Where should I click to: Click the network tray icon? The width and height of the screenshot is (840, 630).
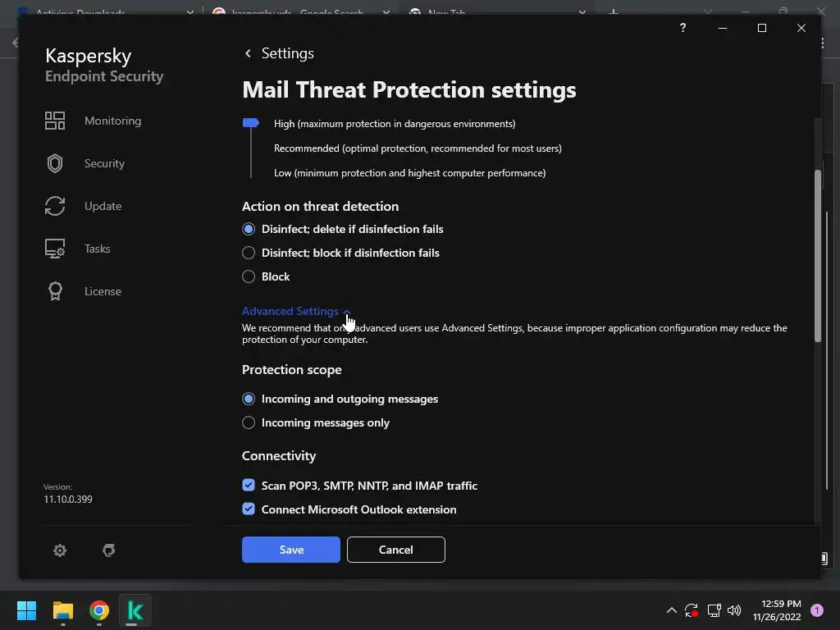click(714, 610)
